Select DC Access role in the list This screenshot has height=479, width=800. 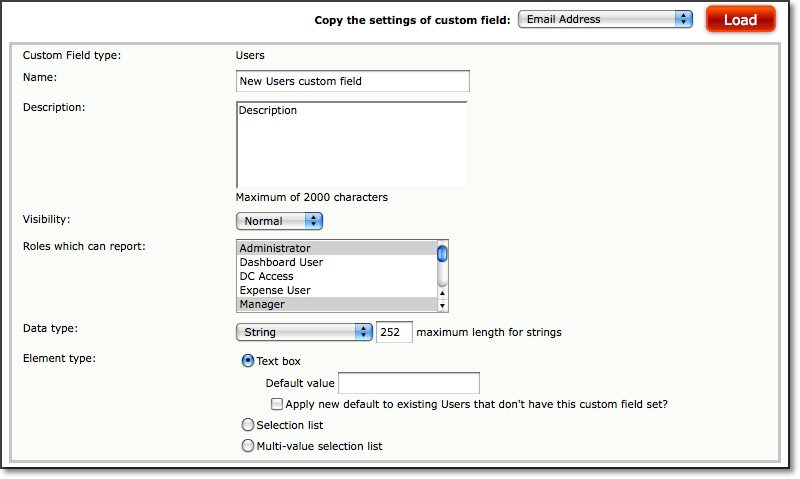click(337, 276)
